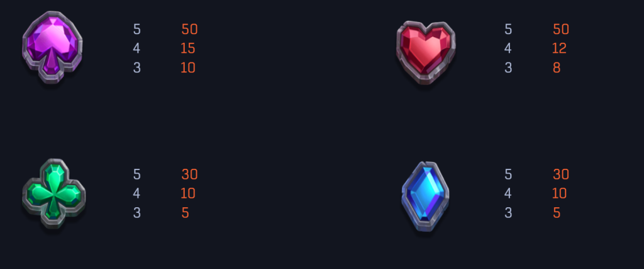Image resolution: width=644 pixels, height=269 pixels.
Task: Click the 10 payout for three purple spades
Action: pos(187,68)
